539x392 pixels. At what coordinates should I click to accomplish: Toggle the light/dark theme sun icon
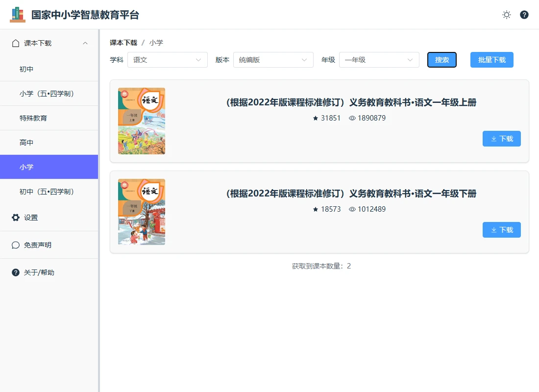tap(507, 15)
